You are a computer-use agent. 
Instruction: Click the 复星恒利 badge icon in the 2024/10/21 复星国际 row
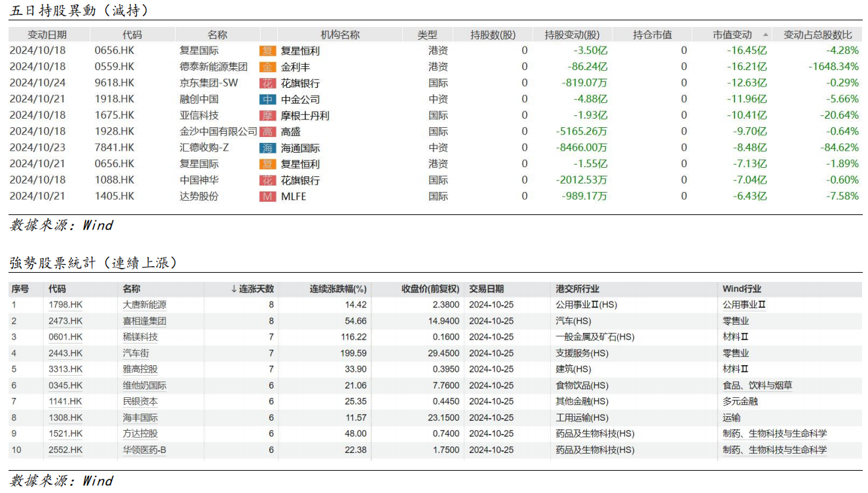(x=267, y=164)
